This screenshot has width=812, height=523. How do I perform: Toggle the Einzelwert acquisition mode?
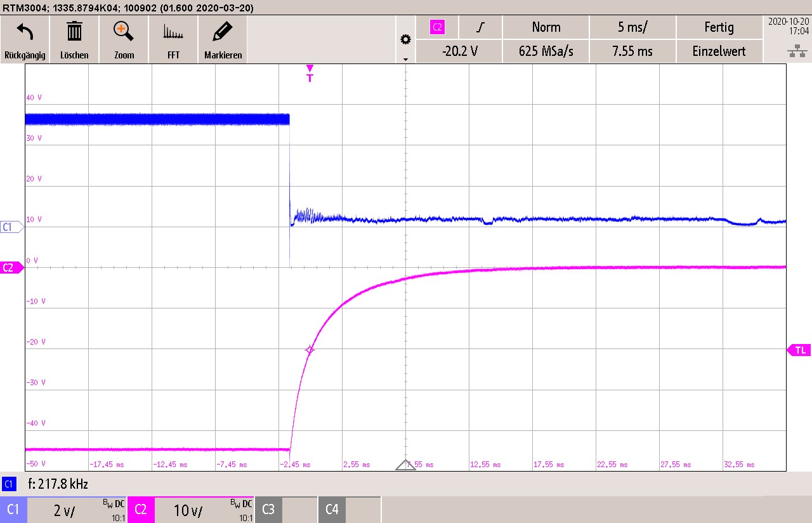tap(719, 51)
